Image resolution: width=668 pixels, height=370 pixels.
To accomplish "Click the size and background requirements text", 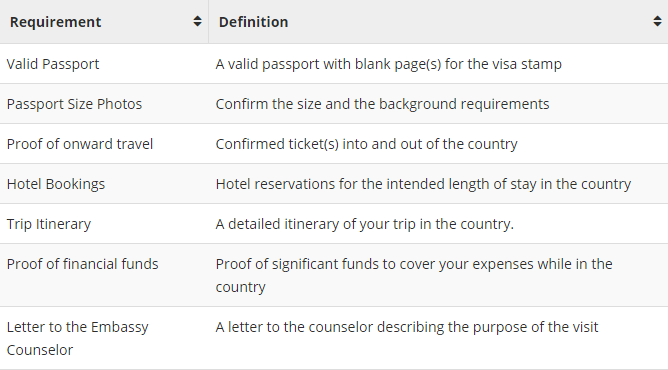I will (382, 104).
